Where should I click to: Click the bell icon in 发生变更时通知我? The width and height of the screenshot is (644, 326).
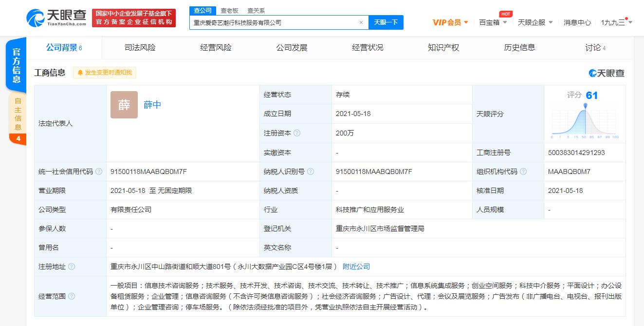point(80,73)
